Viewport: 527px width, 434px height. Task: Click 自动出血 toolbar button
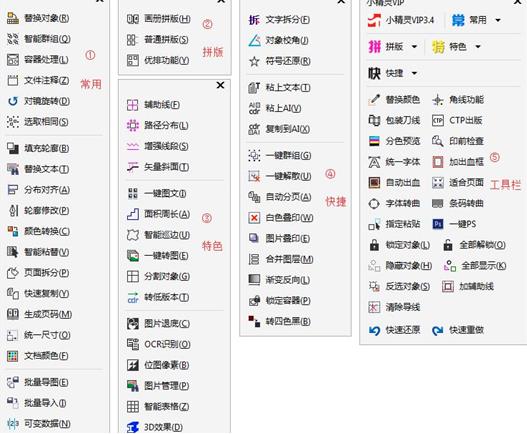tap(394, 183)
